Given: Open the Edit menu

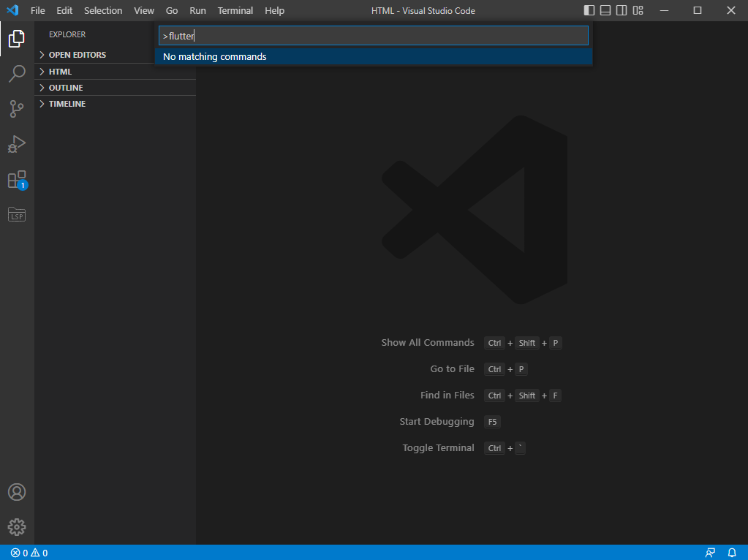Looking at the screenshot, I should pos(64,10).
